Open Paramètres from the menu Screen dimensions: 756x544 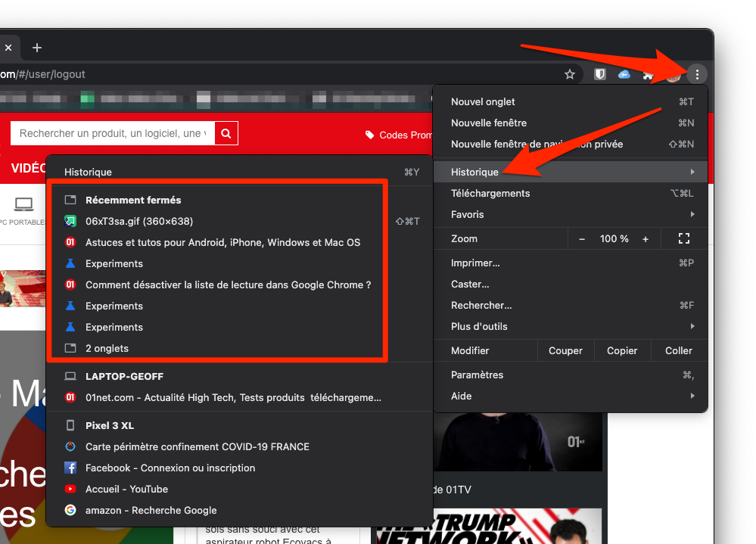571,375
